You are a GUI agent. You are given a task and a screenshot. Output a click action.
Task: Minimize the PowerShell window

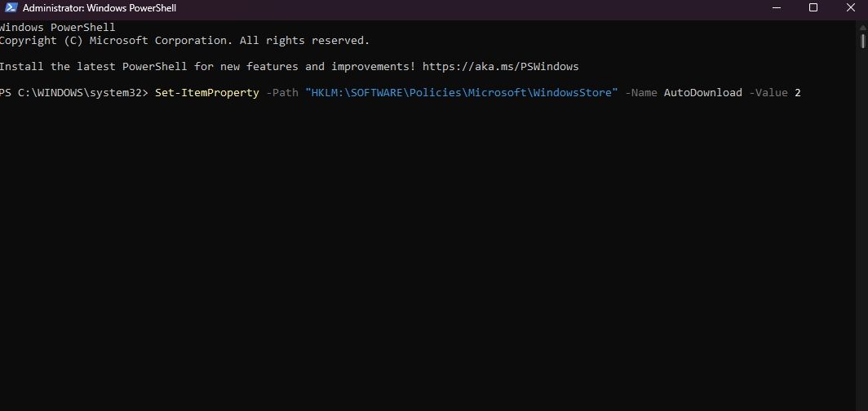(x=775, y=8)
